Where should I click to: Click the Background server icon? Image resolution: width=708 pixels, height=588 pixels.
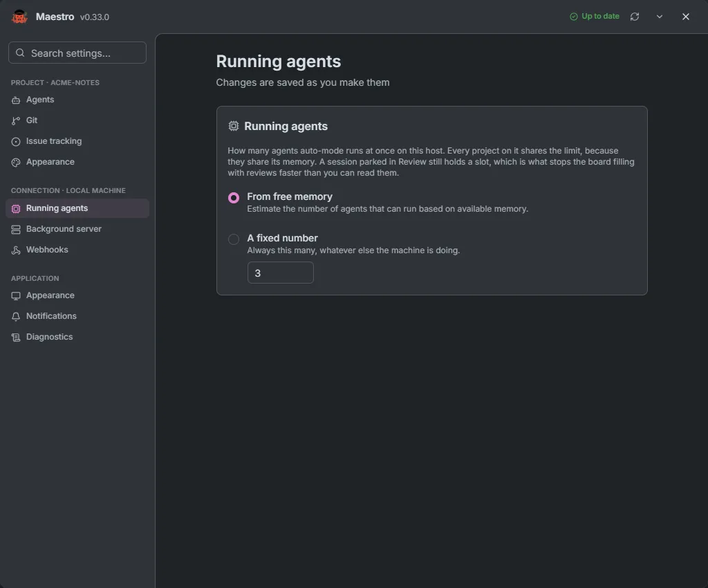[x=16, y=230]
